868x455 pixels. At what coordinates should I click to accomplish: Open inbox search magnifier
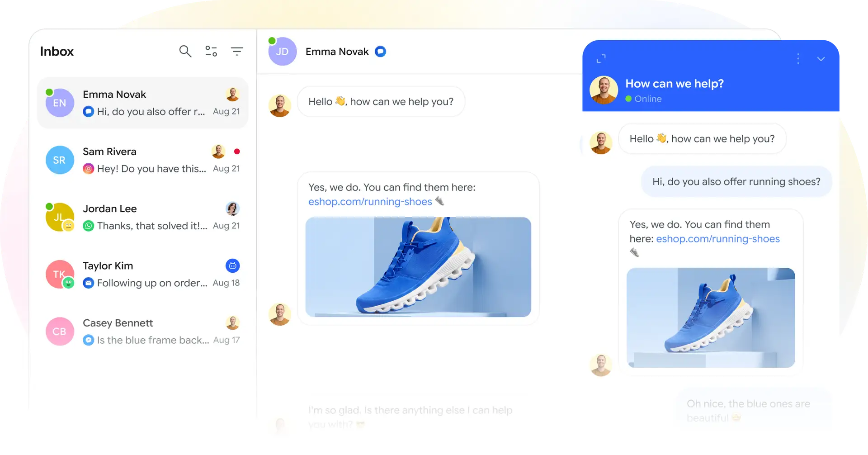point(185,51)
